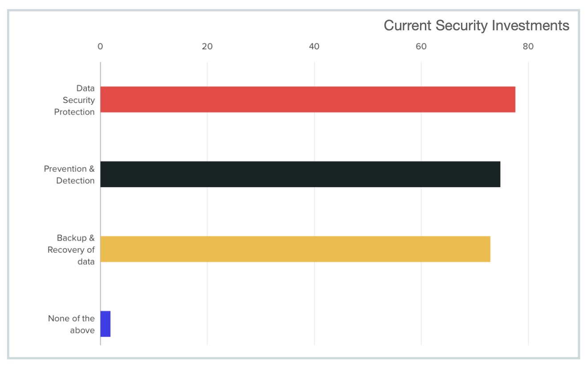The image size is (588, 368).
Task: Select the small blue None of the above bar
Action: [x=106, y=324]
